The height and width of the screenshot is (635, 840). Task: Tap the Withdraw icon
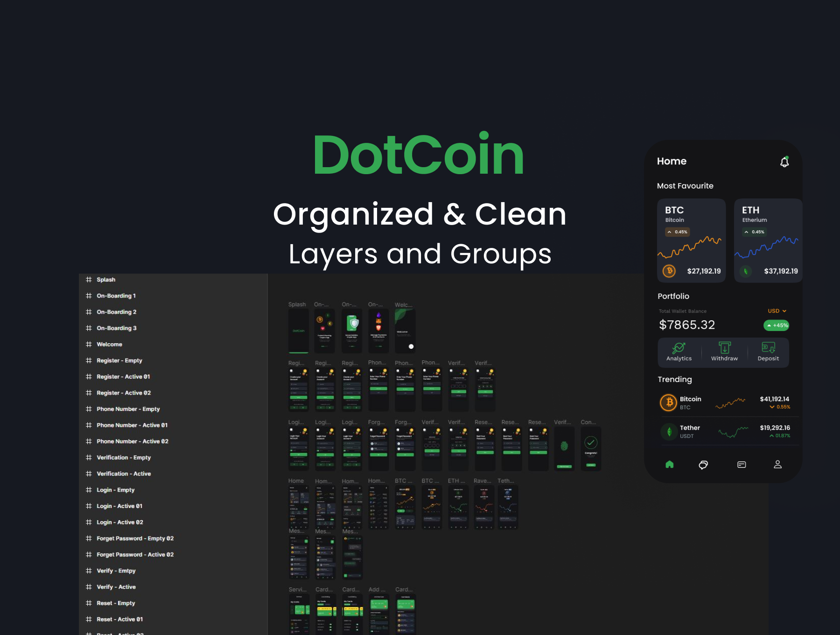tap(724, 348)
